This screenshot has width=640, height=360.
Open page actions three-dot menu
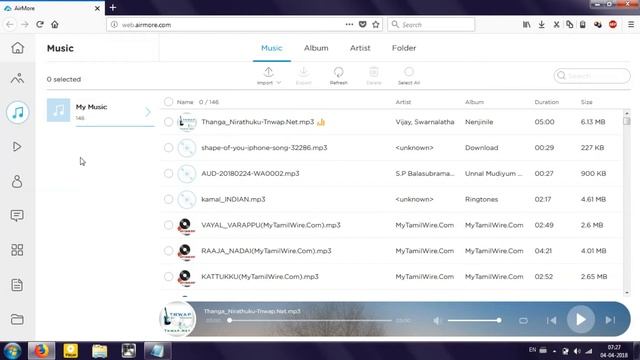click(x=349, y=24)
